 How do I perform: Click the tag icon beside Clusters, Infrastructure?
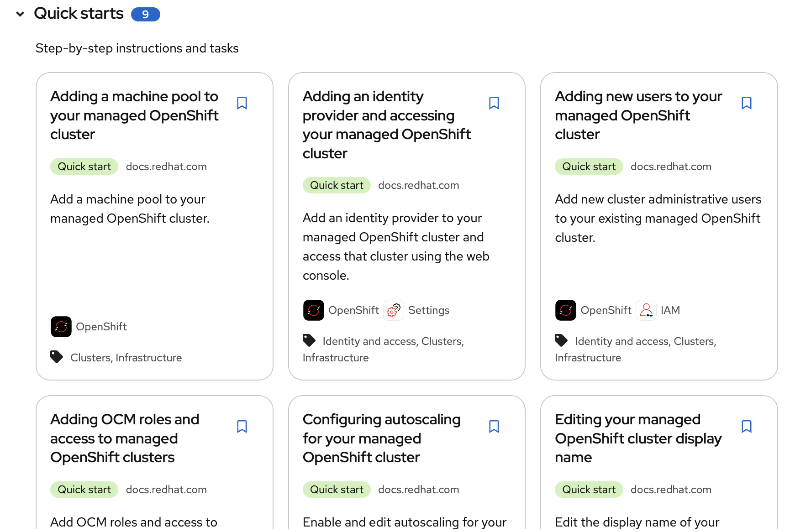(57, 357)
